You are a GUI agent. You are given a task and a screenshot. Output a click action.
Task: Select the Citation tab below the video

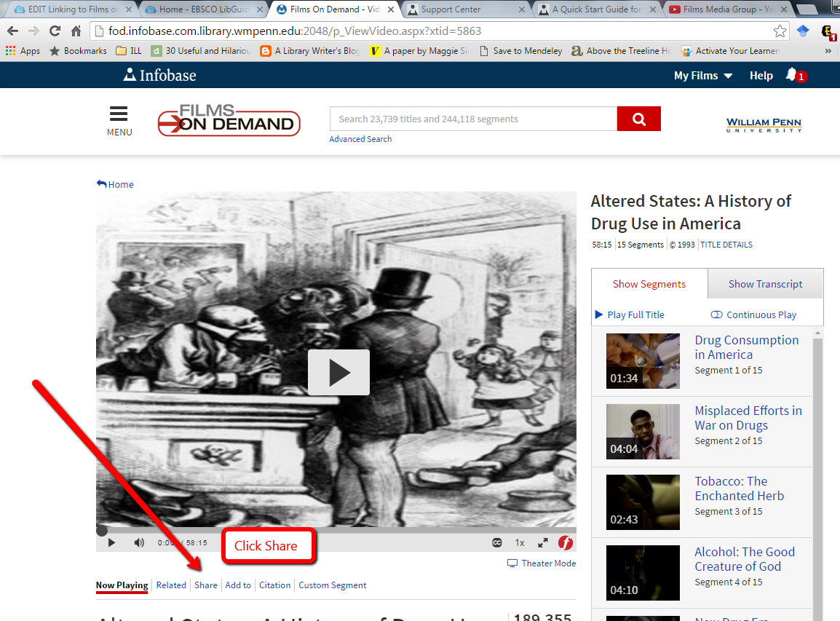pyautogui.click(x=274, y=585)
